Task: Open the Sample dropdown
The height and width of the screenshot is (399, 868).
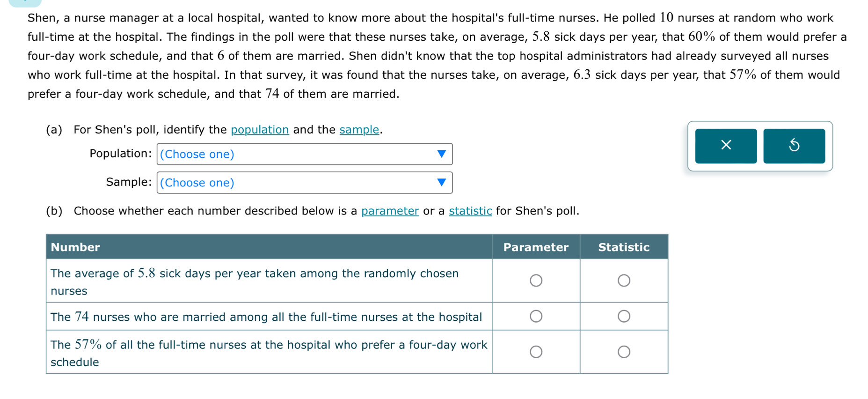Action: tap(304, 183)
